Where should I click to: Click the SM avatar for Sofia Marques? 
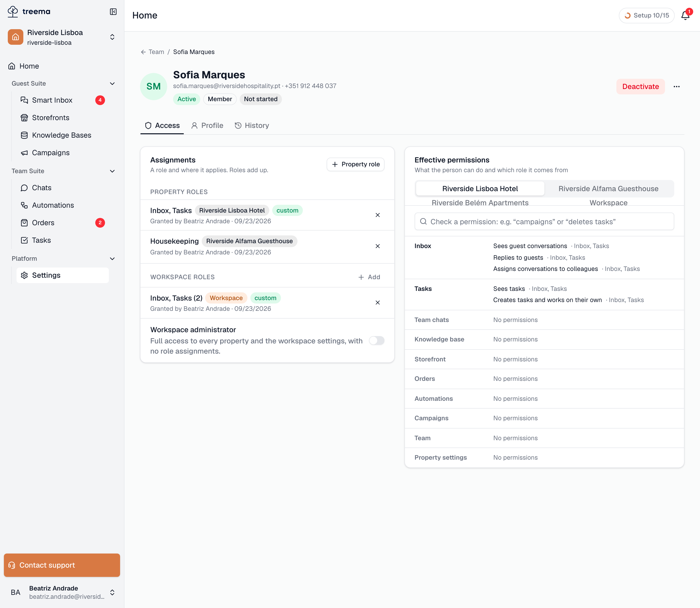[154, 87]
